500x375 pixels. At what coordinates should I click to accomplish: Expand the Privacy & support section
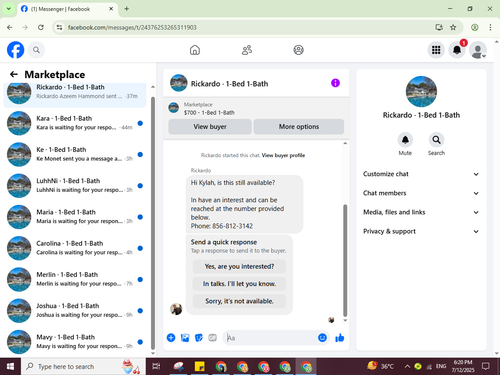click(421, 231)
